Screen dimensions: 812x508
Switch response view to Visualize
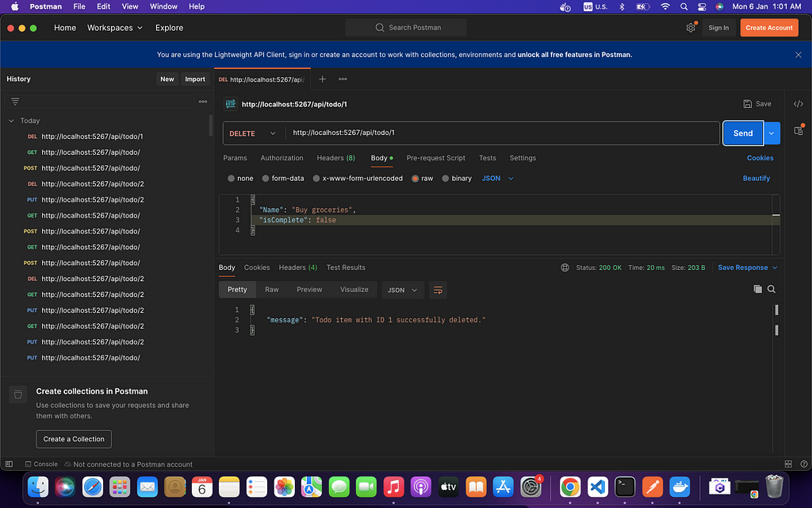(354, 290)
